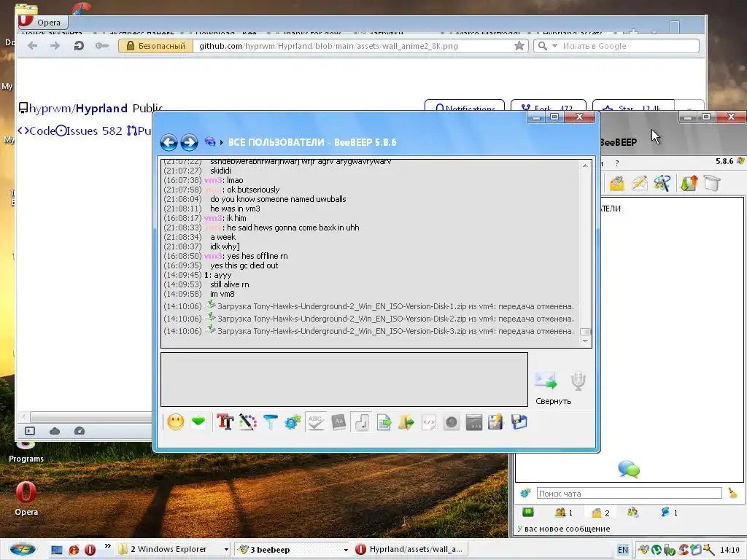Click Opera's back navigation arrow
Screen dimensions: 747x560
pos(32,46)
